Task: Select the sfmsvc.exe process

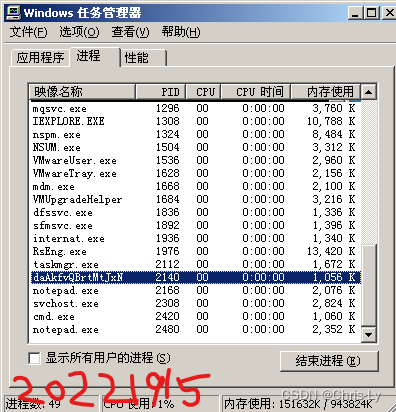Action: 196,225
